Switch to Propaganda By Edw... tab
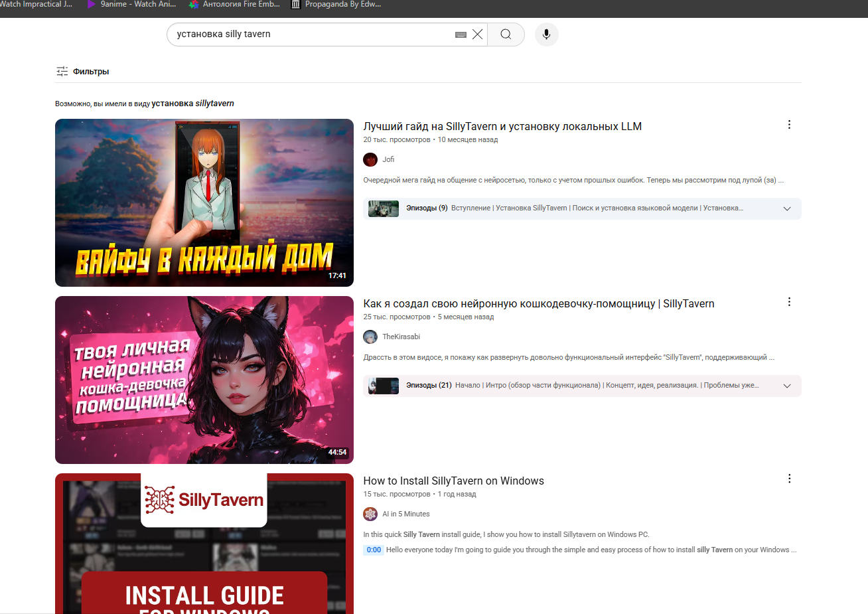The height and width of the screenshot is (614, 868). [x=336, y=4]
